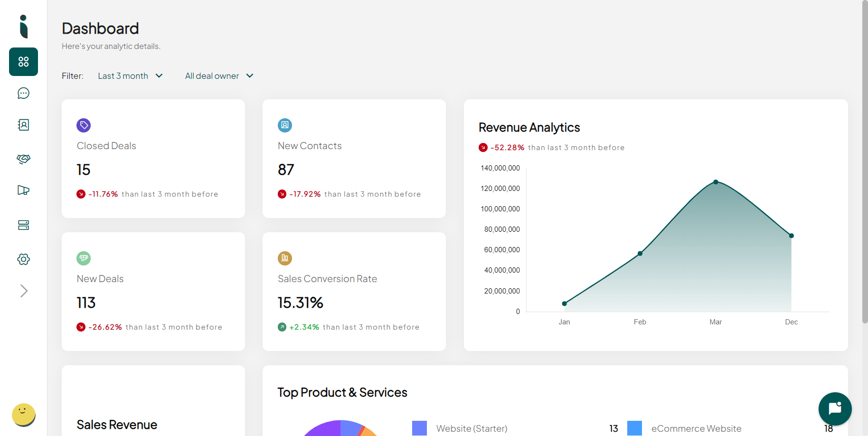Click the page vertical scrollbar
The height and width of the screenshot is (436, 868).
865,161
